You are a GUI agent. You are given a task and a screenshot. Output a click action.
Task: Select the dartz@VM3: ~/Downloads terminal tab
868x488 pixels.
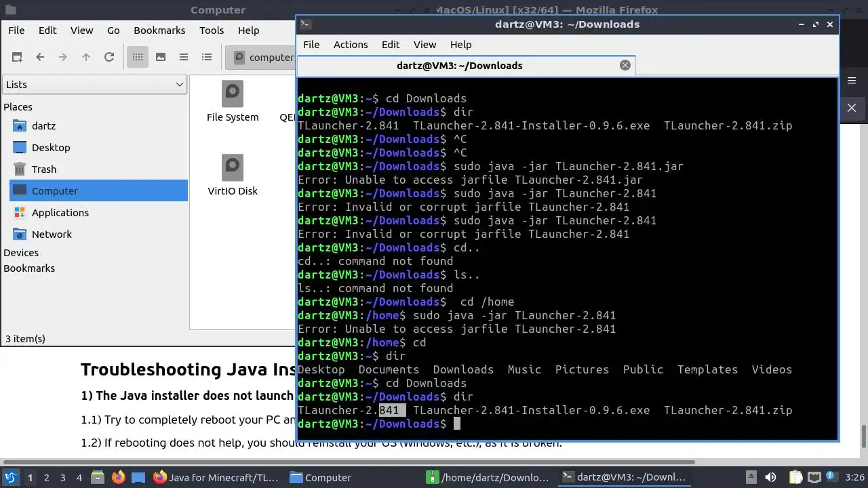(466, 66)
